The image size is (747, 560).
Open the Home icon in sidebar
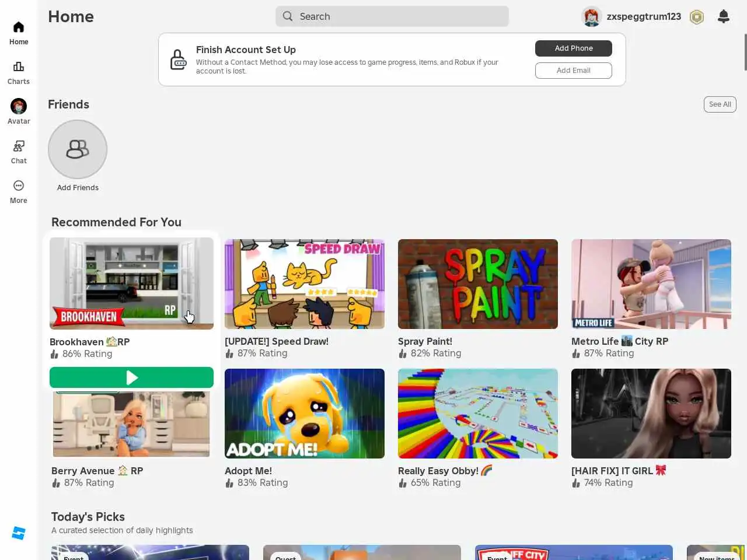[x=19, y=27]
